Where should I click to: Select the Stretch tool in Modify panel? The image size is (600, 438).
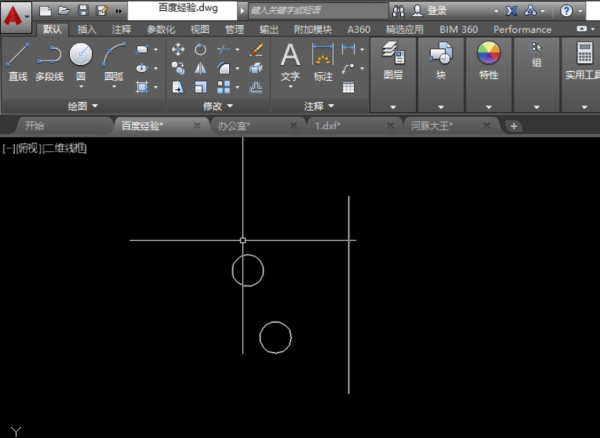click(x=178, y=87)
